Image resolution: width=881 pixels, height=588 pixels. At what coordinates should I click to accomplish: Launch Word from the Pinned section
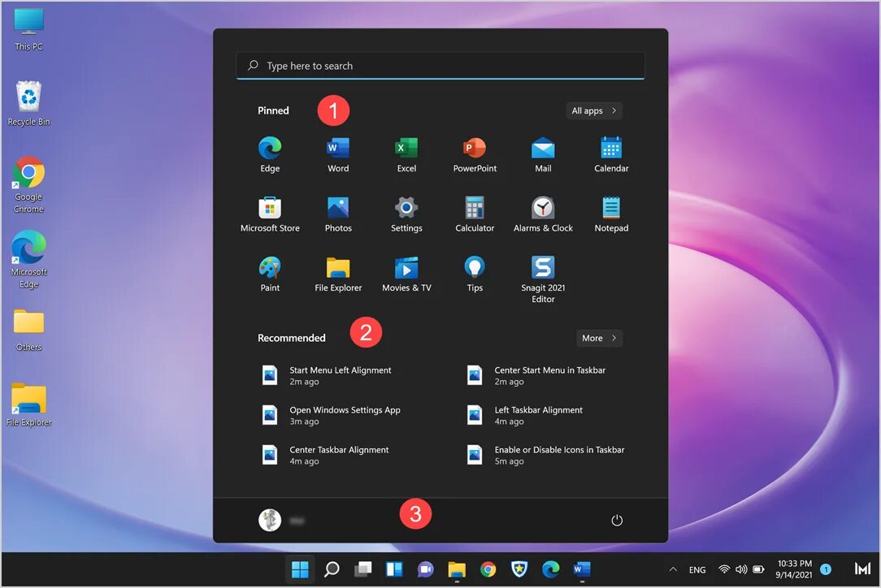[338, 154]
